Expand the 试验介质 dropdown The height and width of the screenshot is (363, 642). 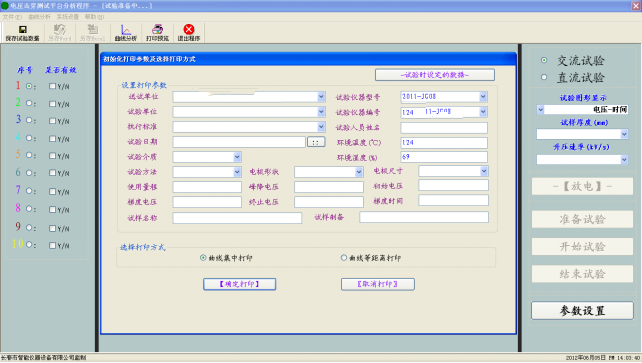coord(237,157)
